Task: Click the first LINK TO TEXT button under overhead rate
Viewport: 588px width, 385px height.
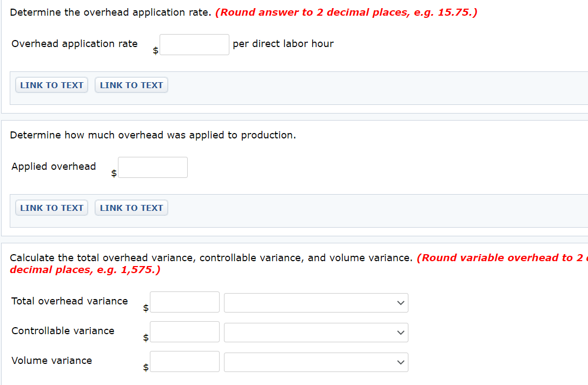Action: tap(51, 85)
